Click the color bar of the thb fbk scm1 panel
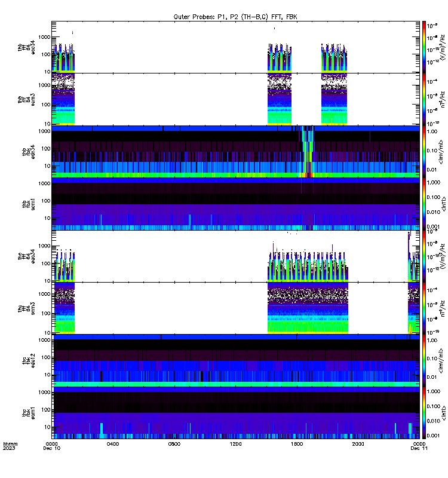 424,204
